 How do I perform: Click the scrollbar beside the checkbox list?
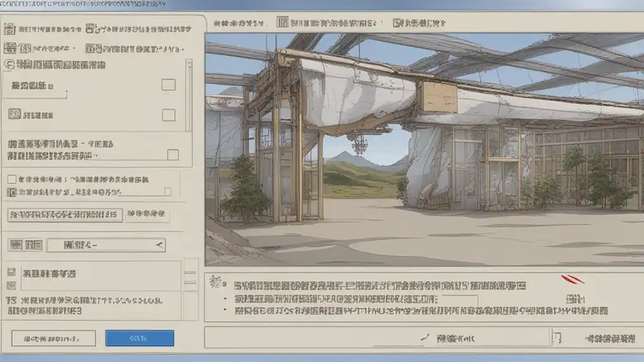tap(189, 94)
